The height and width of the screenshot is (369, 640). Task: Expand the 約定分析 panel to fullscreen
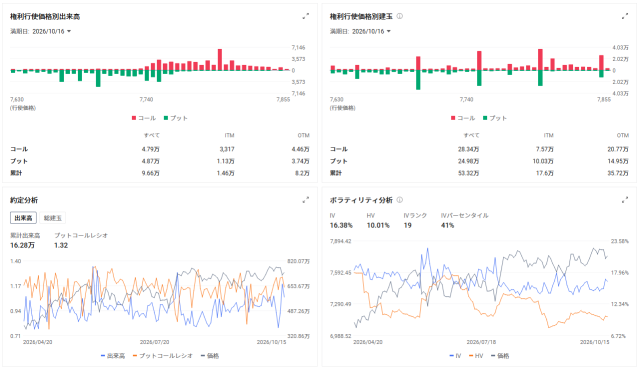[x=305, y=200]
